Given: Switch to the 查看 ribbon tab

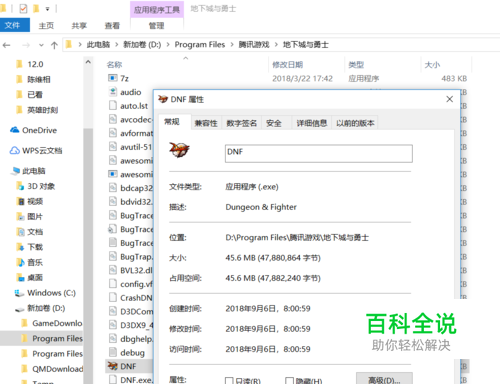Looking at the screenshot, I should (112, 26).
